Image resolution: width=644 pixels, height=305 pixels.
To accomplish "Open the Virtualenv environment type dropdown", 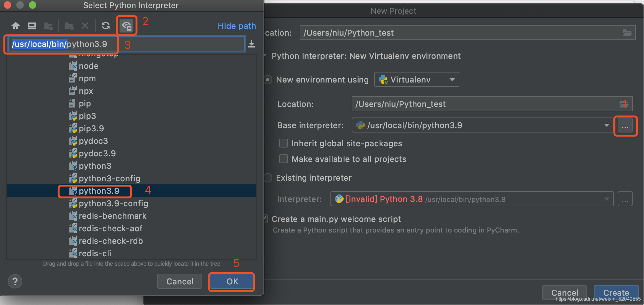I will [x=417, y=79].
